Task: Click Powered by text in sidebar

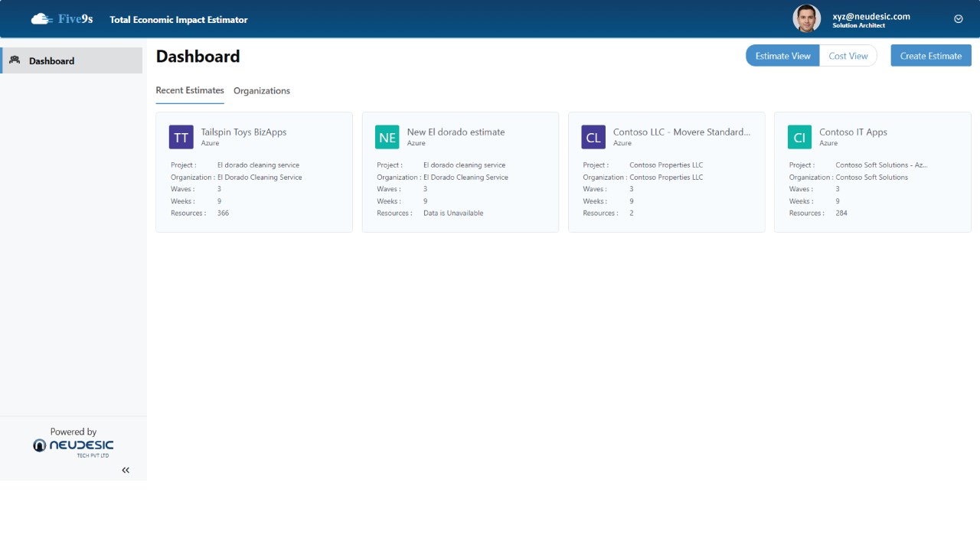Action: click(73, 432)
